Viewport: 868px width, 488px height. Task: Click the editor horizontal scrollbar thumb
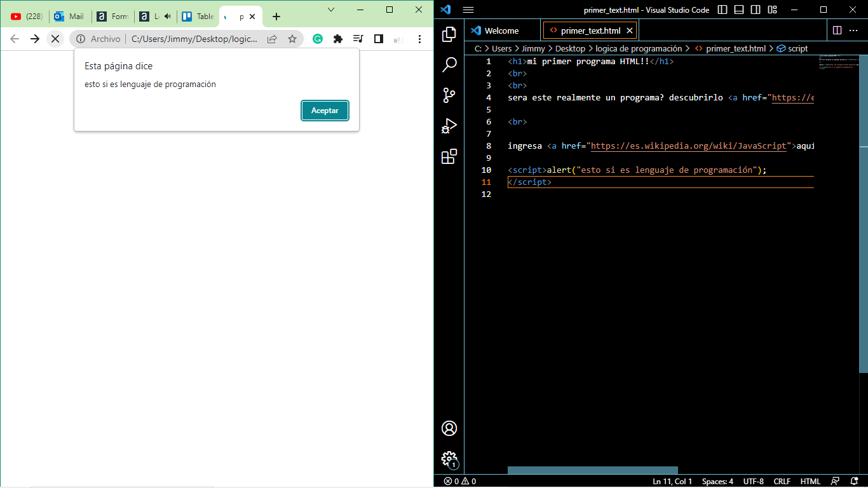pyautogui.click(x=592, y=470)
